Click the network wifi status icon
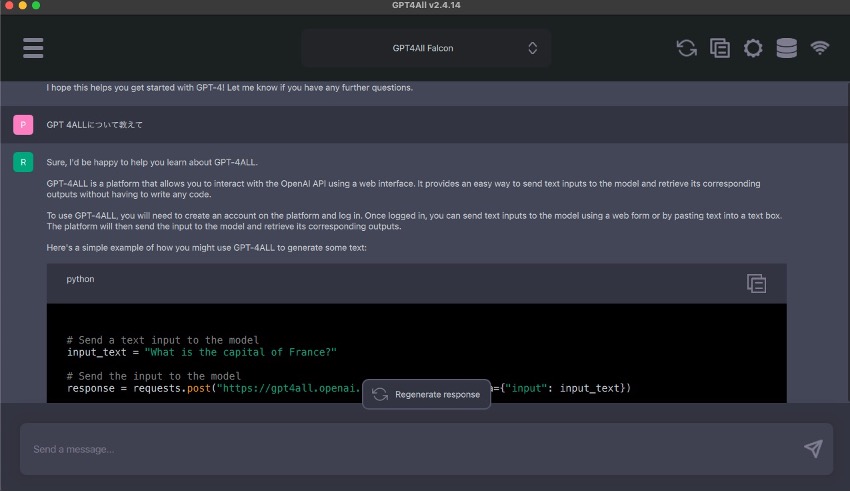 820,48
